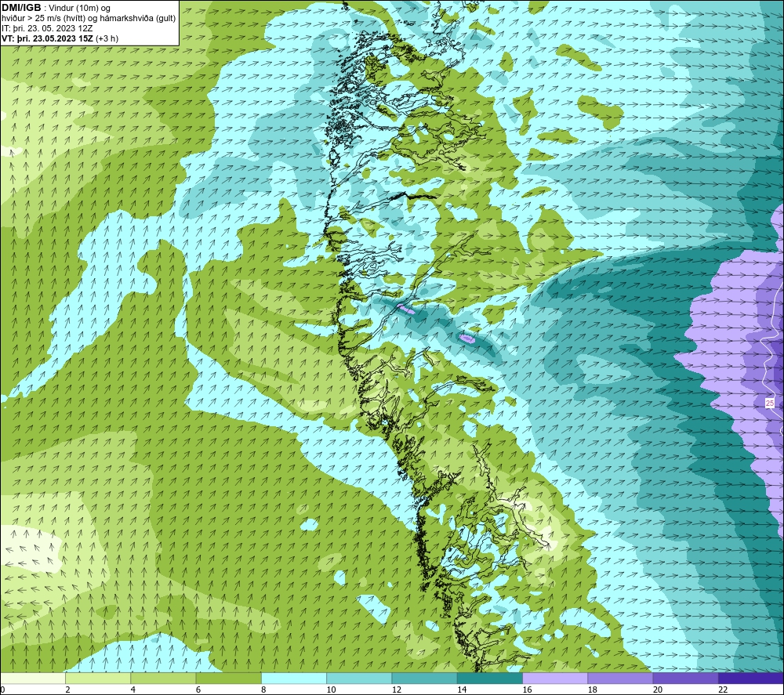Click the '16' label on the wind scale
Viewport: 784px width, 695px height.
coord(527,690)
